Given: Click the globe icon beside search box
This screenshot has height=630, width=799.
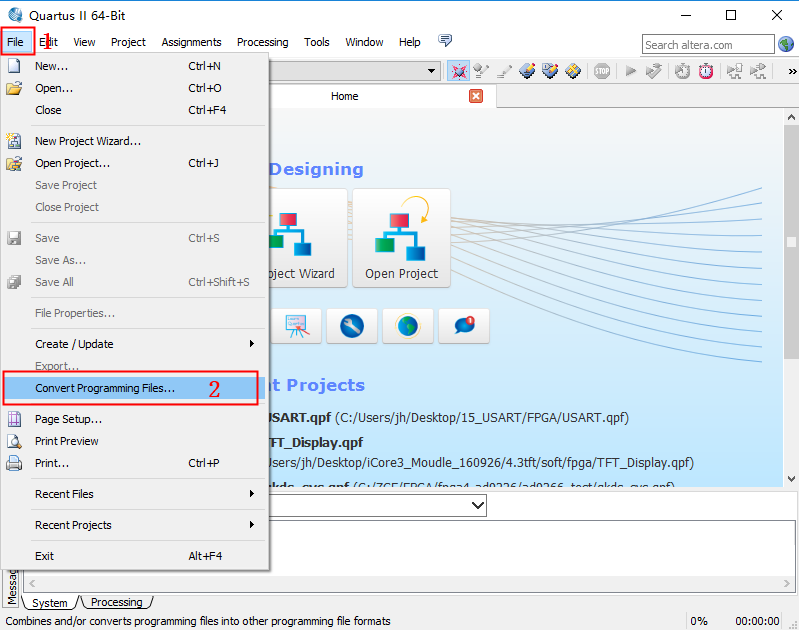Looking at the screenshot, I should [x=787, y=44].
